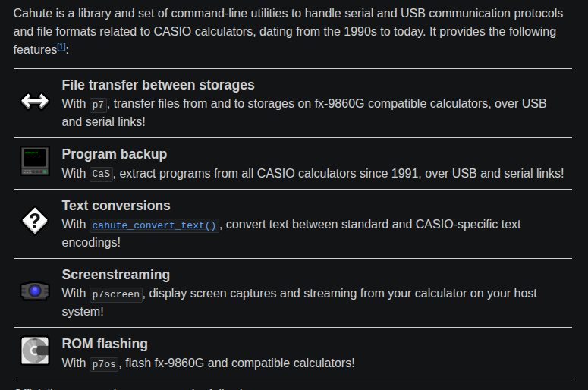Screen dimensions: 588x390
Task: Click the Program backup heading
Action: [x=114, y=154]
